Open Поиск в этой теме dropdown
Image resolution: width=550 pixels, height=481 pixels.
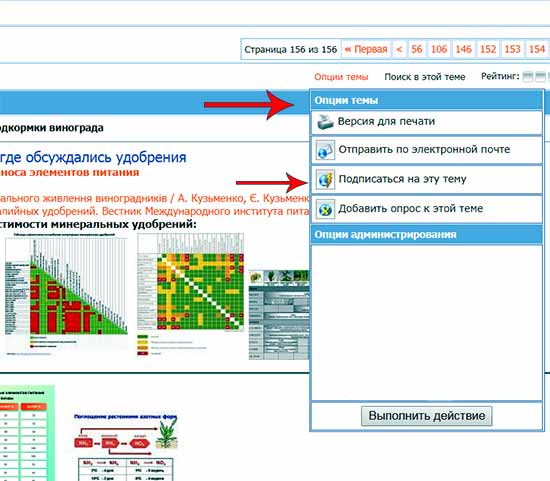point(425,77)
